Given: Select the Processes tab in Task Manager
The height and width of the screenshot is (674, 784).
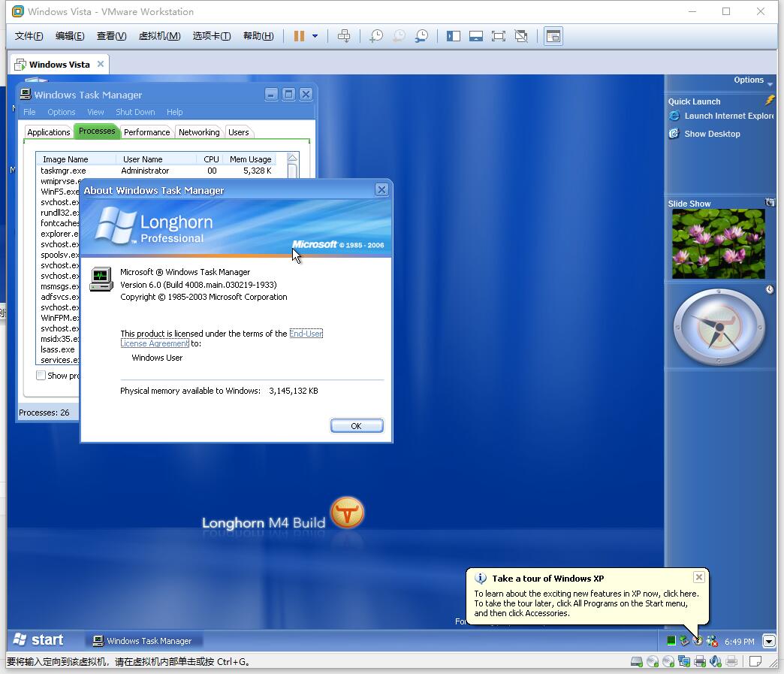Looking at the screenshot, I should (97, 131).
